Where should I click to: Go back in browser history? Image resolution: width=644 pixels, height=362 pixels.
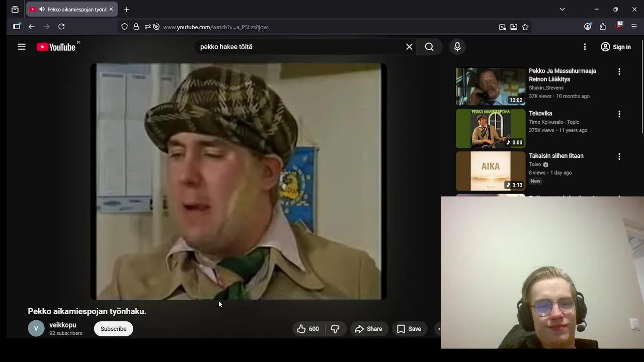pyautogui.click(x=32, y=27)
